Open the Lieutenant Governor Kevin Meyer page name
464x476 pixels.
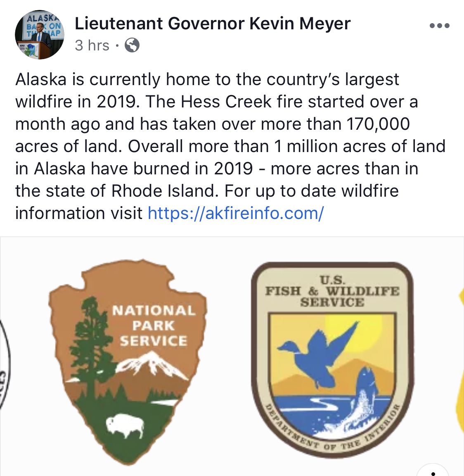click(213, 24)
